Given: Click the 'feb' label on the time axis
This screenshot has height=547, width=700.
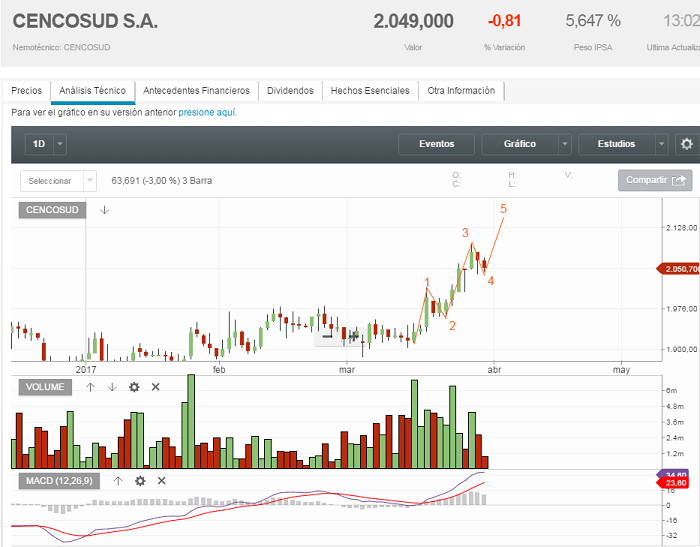Looking at the screenshot, I should (x=219, y=370).
